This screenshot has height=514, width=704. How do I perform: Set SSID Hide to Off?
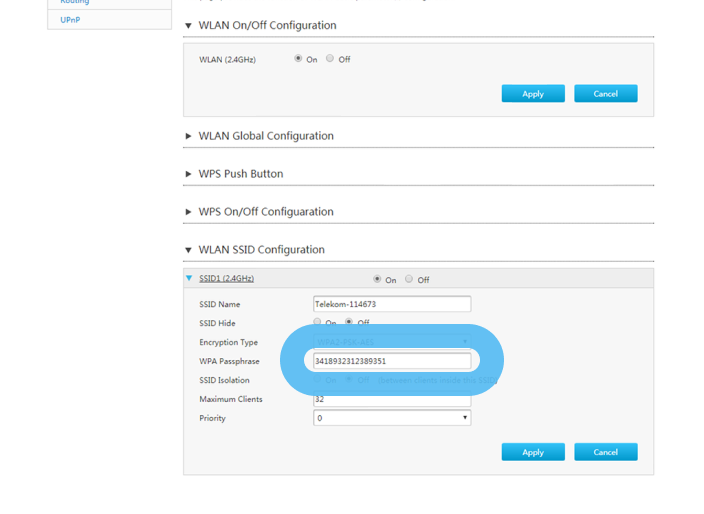coord(349,322)
